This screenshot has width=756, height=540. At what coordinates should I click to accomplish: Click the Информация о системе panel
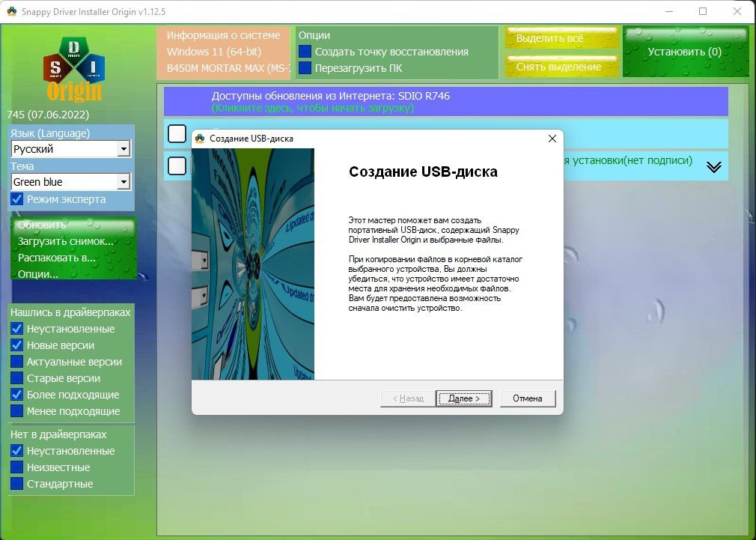point(223,52)
